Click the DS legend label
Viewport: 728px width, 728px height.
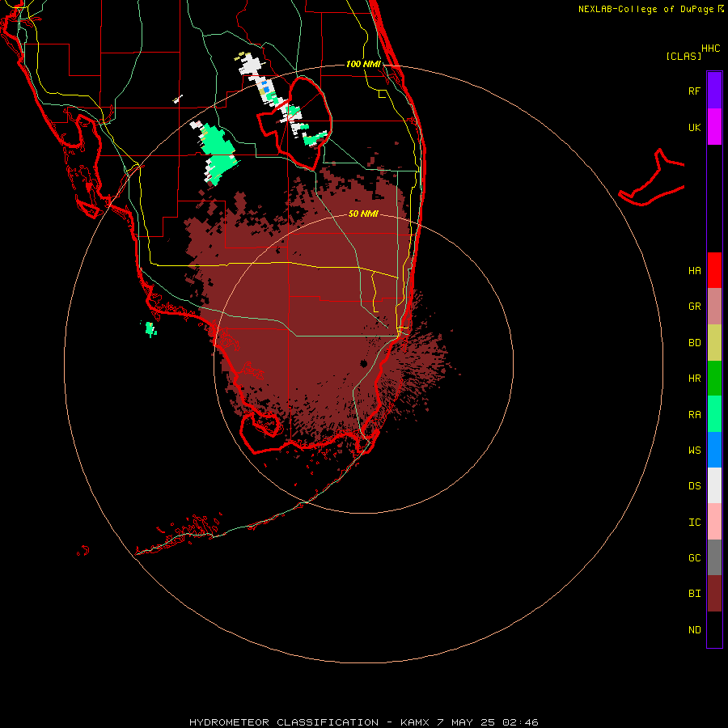coord(694,485)
